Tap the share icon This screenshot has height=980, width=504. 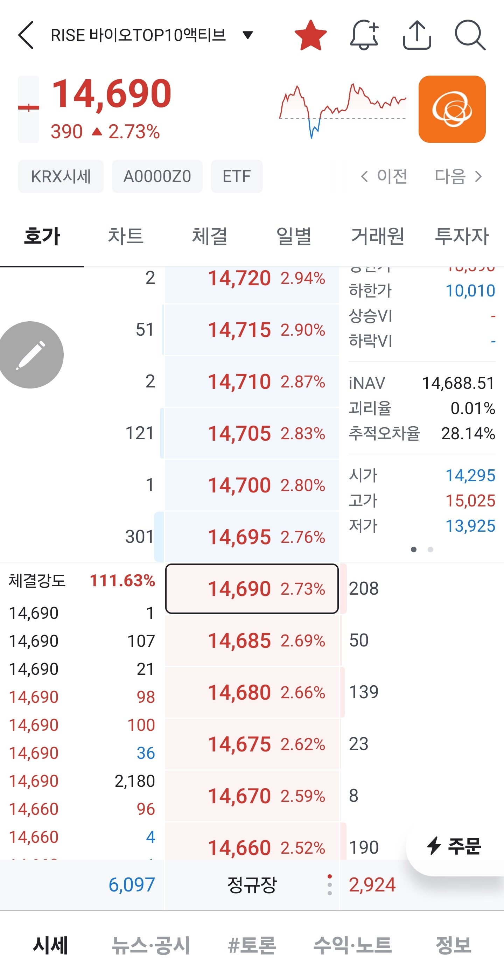tap(417, 35)
